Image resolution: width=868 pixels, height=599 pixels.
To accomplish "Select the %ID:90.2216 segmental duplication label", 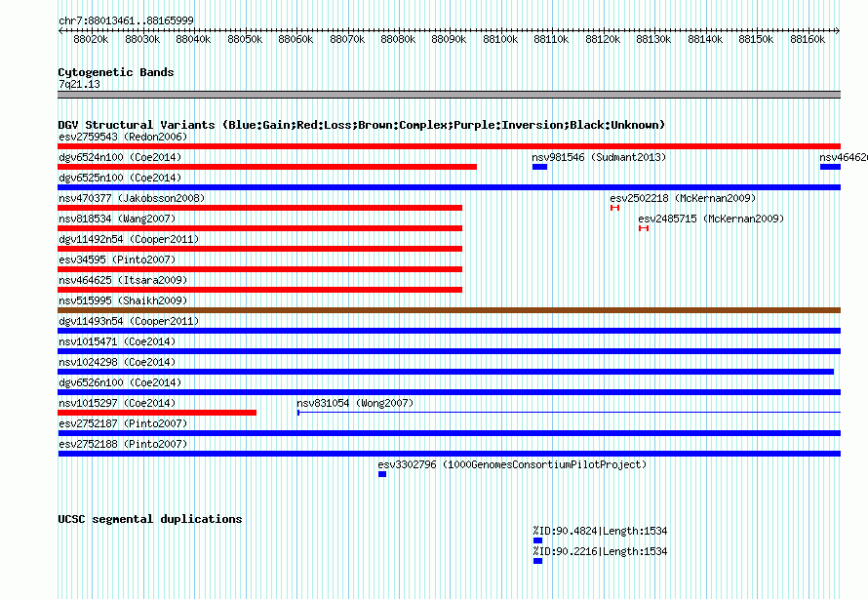I will coord(600,551).
